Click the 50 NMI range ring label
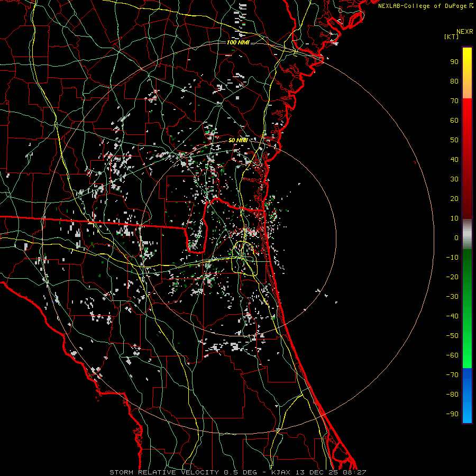This screenshot has height=476, width=476. 238,140
